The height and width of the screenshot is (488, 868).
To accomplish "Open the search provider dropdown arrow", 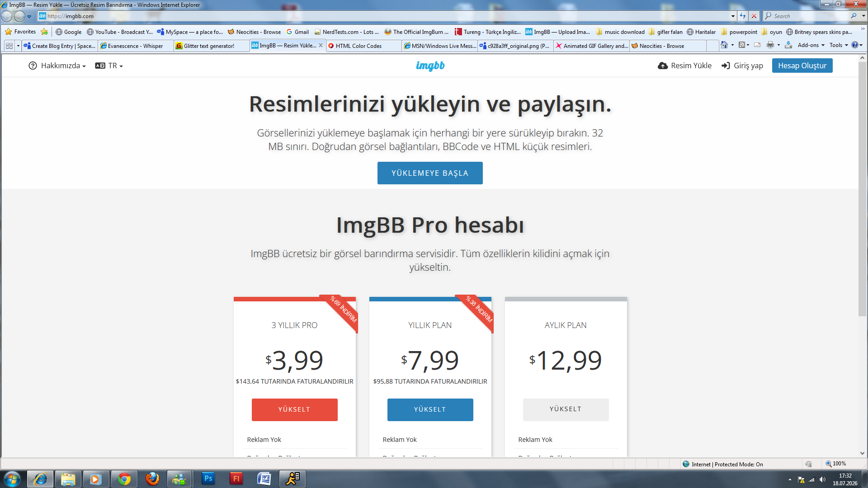I will (863, 16).
